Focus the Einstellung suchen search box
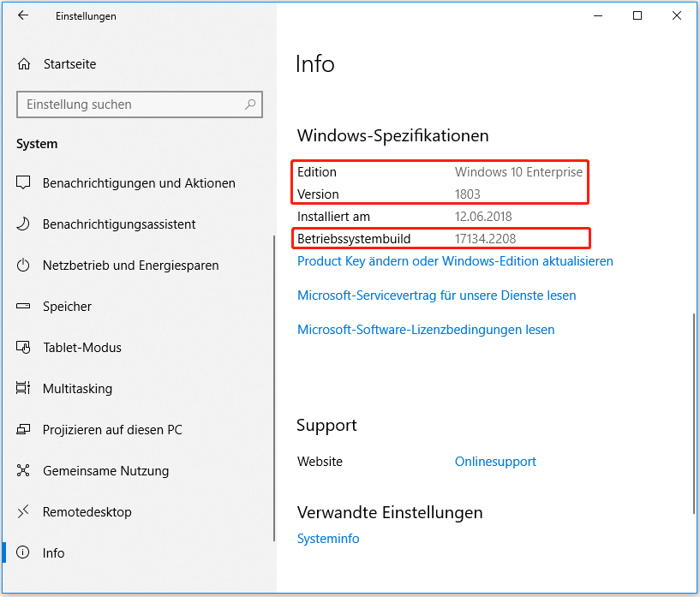The height and width of the screenshot is (597, 700). (140, 104)
